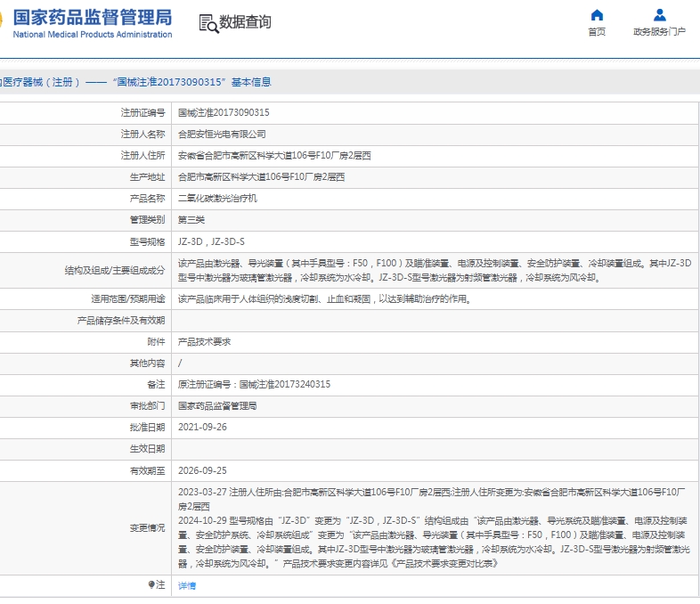Select 合肥安恒光电有限公司 registrant name
Viewport: 700px width, 604px height.
coord(222,134)
